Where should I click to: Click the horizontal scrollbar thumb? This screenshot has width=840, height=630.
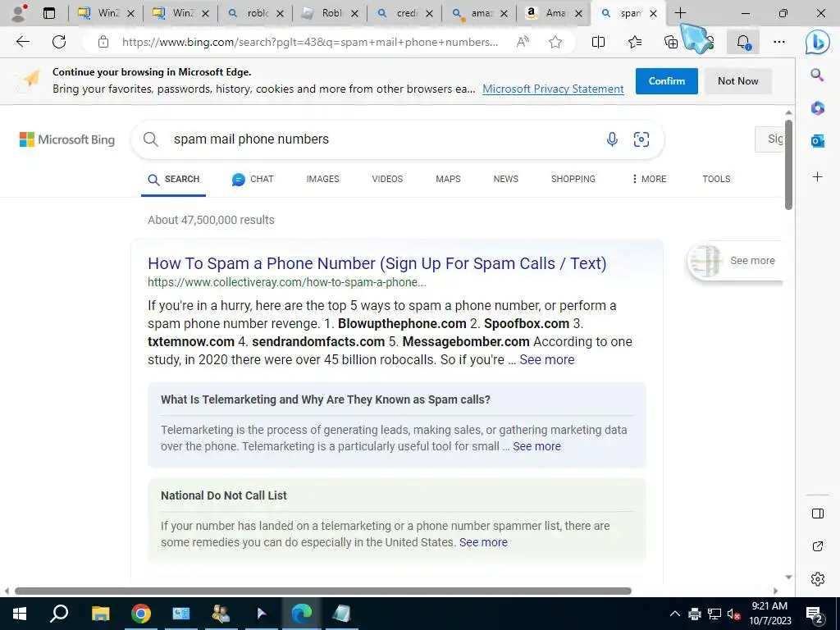[x=323, y=591]
